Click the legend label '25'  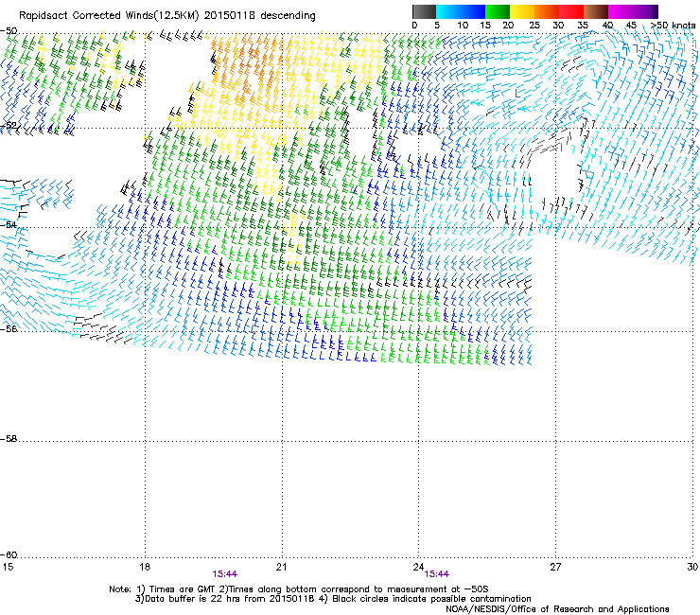[534, 26]
